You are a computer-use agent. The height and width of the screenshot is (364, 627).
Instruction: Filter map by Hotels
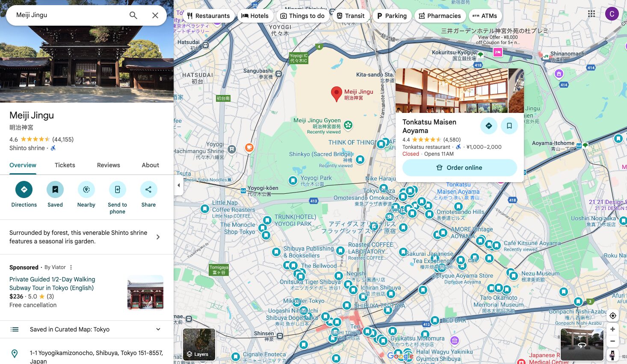255,16
